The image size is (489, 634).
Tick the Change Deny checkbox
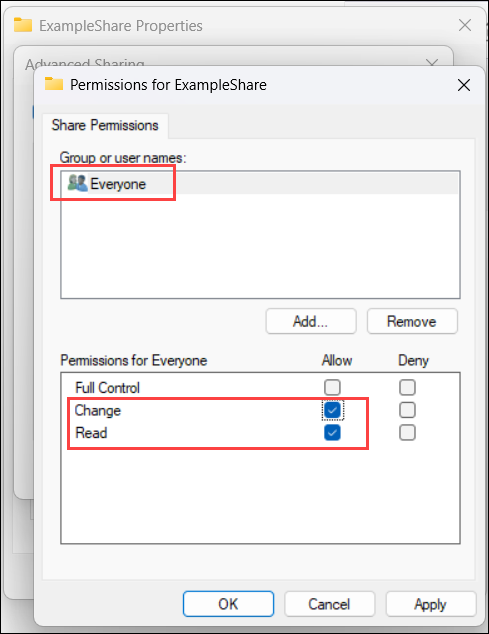pos(407,410)
